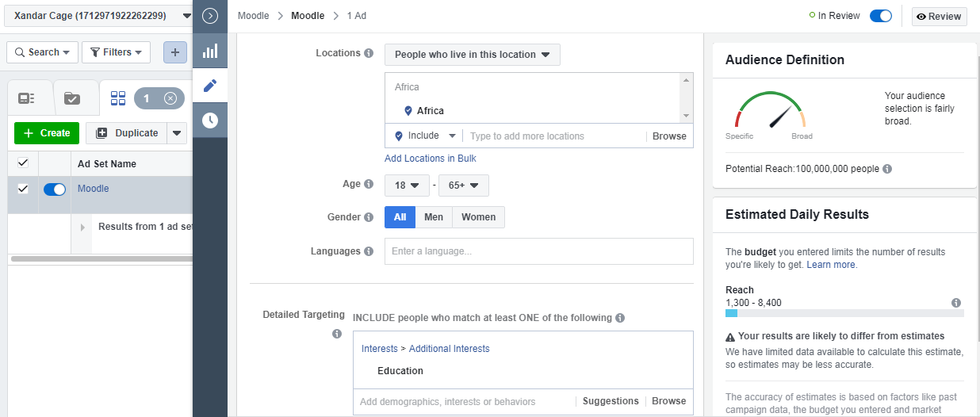The image size is (980, 417).
Task: Click the plus button next to Filters
Action: click(x=175, y=52)
